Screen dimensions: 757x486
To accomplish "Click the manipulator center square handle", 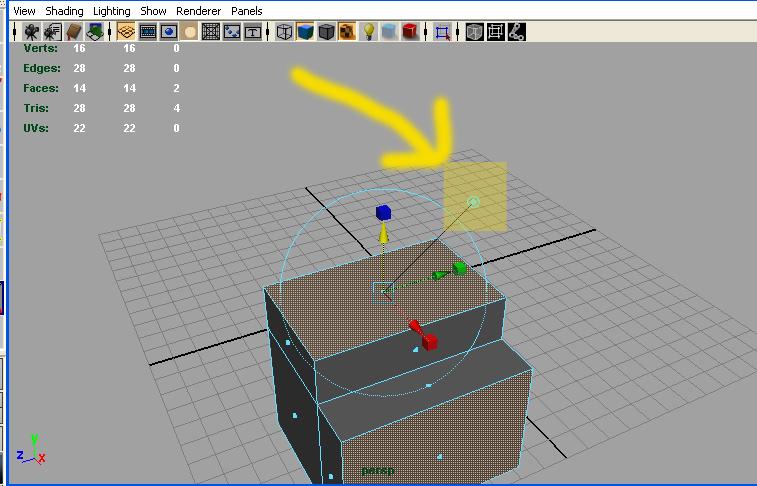I will point(383,292).
